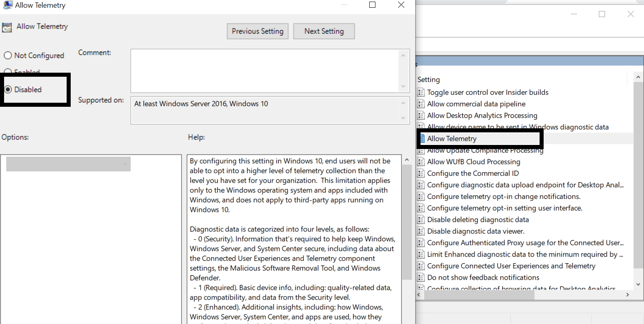The image size is (644, 324).
Task: Select Allow Telemetry in the policy list
Action: click(451, 139)
